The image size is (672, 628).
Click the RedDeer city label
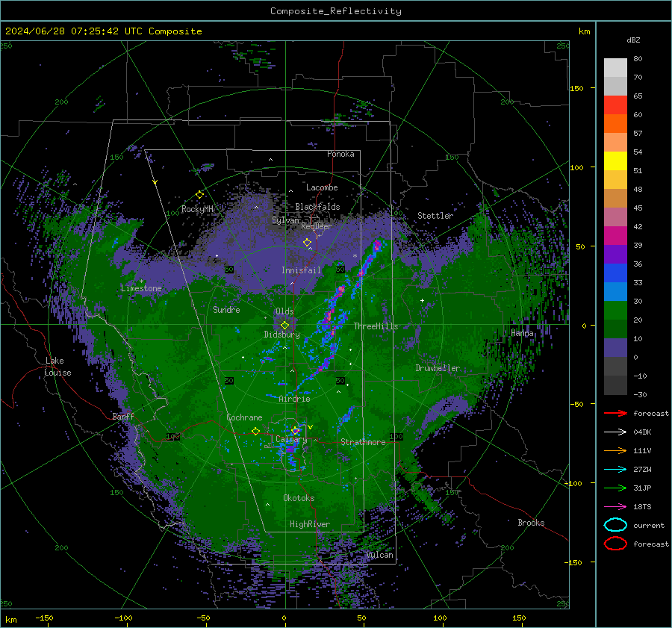pos(317,226)
